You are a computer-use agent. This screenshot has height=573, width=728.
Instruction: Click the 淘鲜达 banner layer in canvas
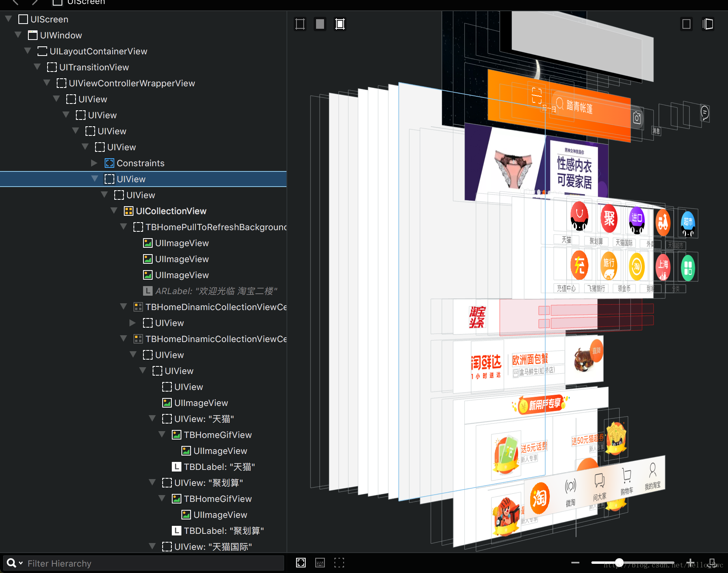pos(485,366)
